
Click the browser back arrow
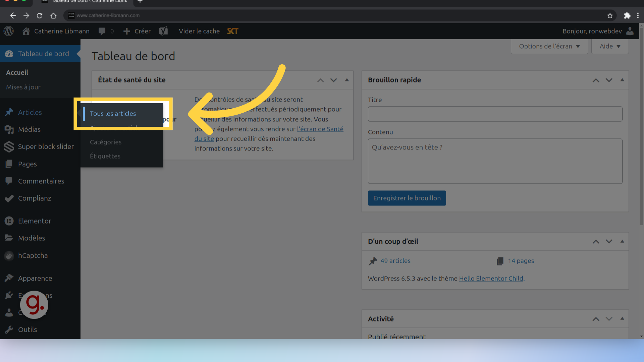(13, 15)
